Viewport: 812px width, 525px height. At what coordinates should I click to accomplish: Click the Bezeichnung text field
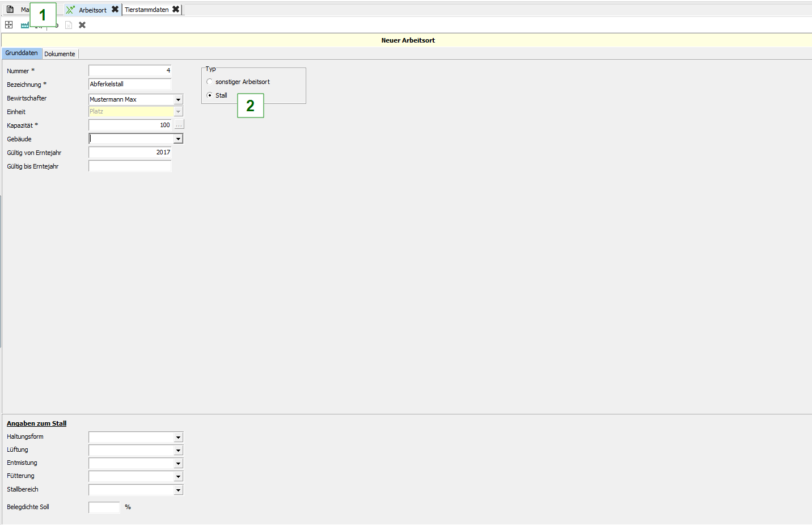[130, 84]
